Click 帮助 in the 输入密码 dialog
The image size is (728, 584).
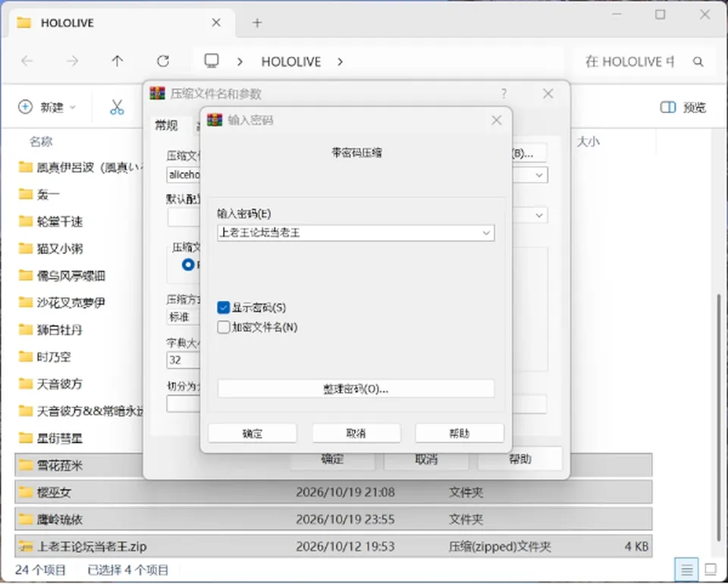point(460,433)
